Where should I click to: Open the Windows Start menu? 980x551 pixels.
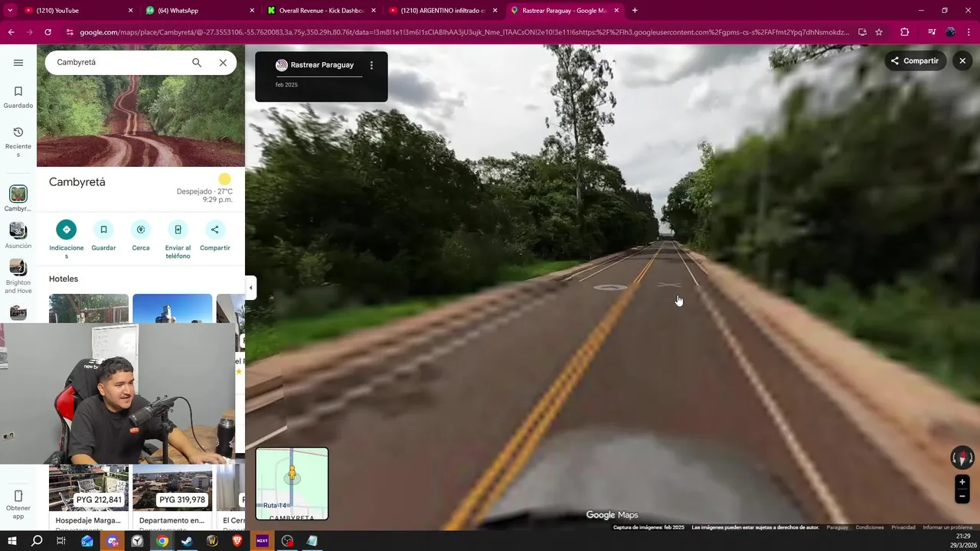click(11, 541)
